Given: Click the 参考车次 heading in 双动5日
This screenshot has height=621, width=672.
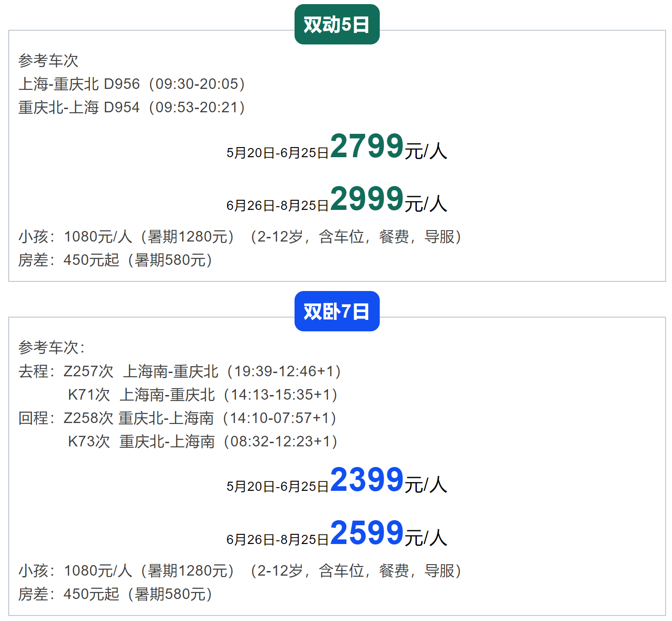Looking at the screenshot, I should point(48,60).
